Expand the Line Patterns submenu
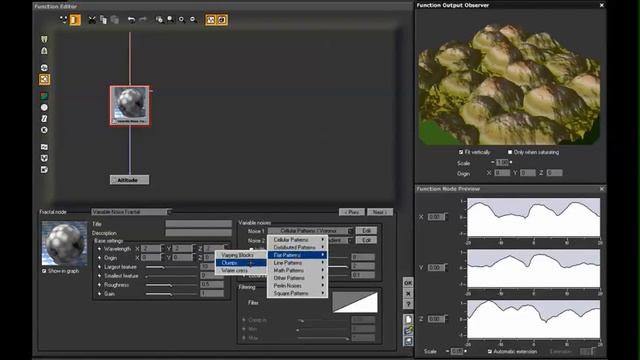The height and width of the screenshot is (360, 640). point(297,263)
